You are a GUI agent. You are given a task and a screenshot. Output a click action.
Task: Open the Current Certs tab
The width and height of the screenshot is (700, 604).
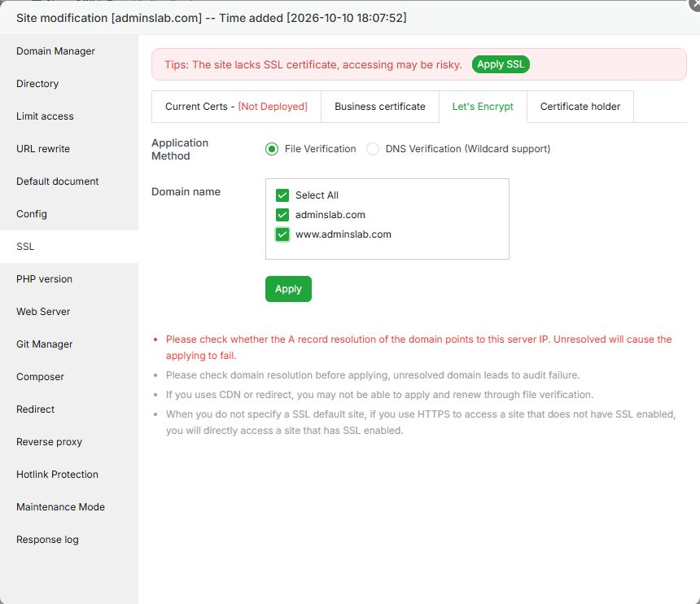point(236,107)
